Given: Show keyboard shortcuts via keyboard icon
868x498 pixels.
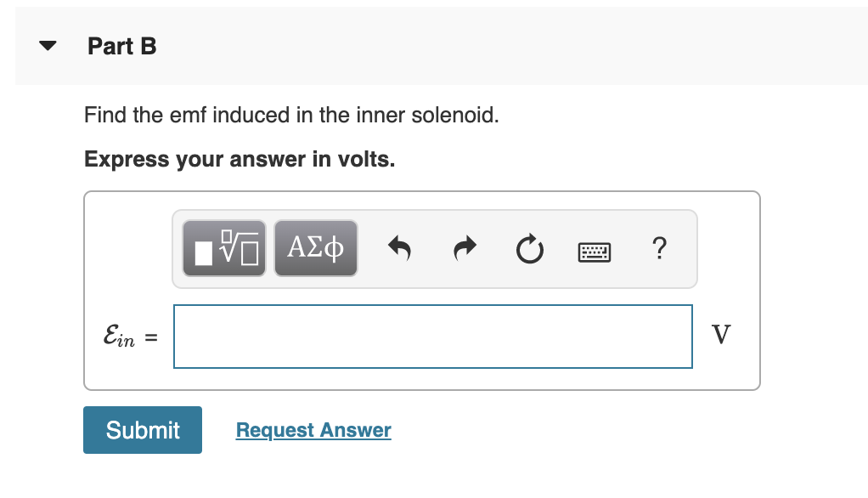Looking at the screenshot, I should point(594,250).
